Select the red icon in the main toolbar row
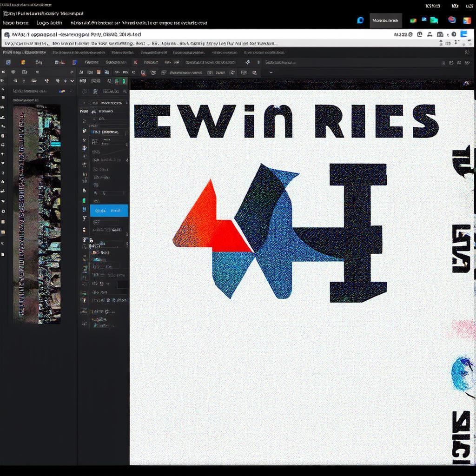476x476 pixels. (x=135, y=62)
